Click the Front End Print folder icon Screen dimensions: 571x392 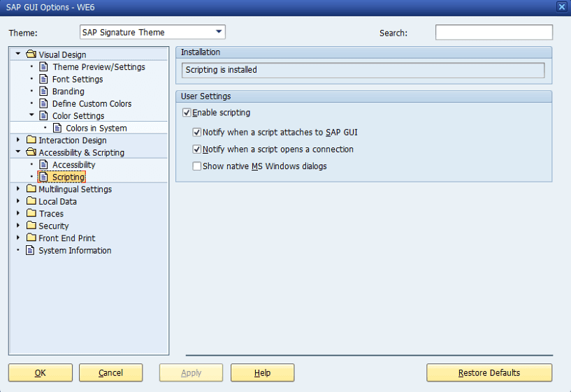(31, 238)
